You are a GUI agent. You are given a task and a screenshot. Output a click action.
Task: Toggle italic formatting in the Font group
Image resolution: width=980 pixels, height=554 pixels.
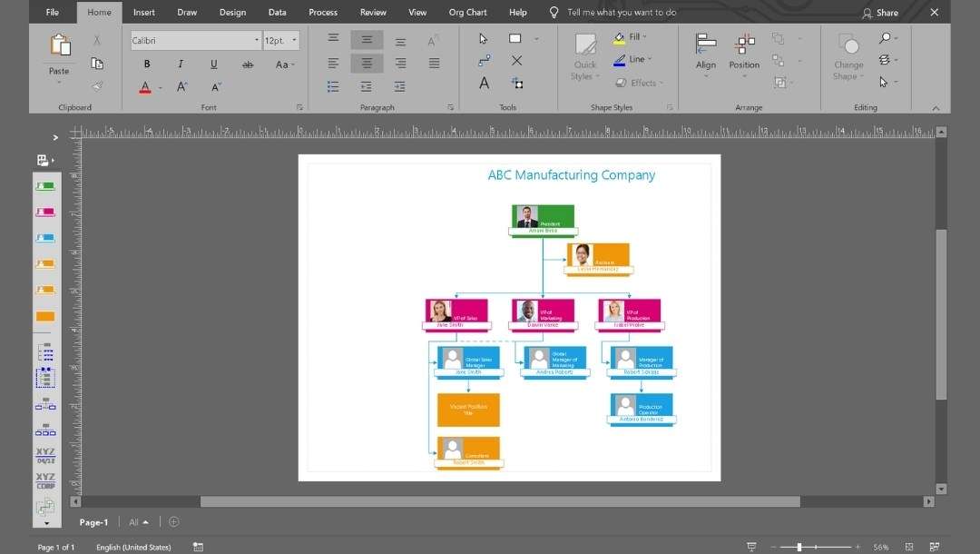tap(180, 64)
